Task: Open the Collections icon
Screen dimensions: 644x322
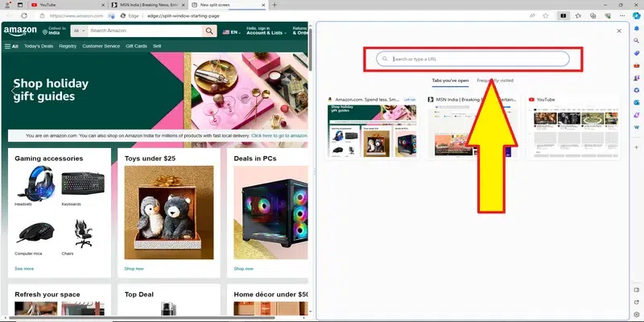Action: pos(592,15)
